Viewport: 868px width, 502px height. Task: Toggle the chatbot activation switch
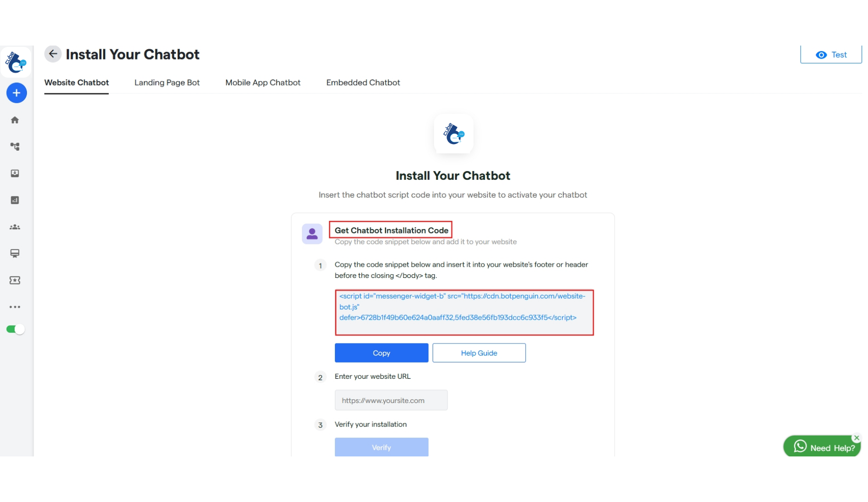(15, 329)
